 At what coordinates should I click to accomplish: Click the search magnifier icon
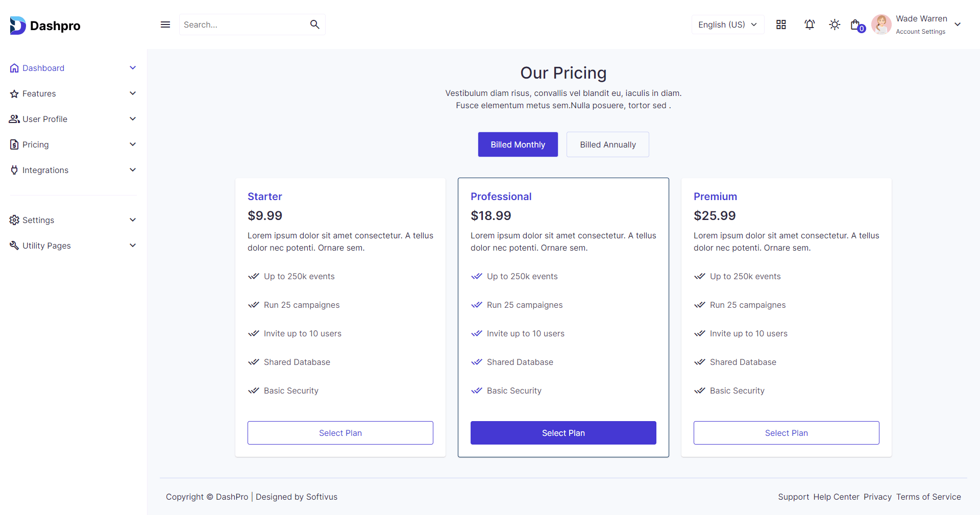[314, 24]
